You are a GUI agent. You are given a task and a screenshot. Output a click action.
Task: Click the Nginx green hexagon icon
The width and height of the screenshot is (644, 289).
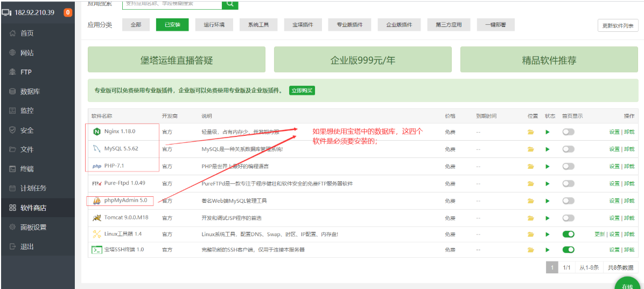point(97,132)
